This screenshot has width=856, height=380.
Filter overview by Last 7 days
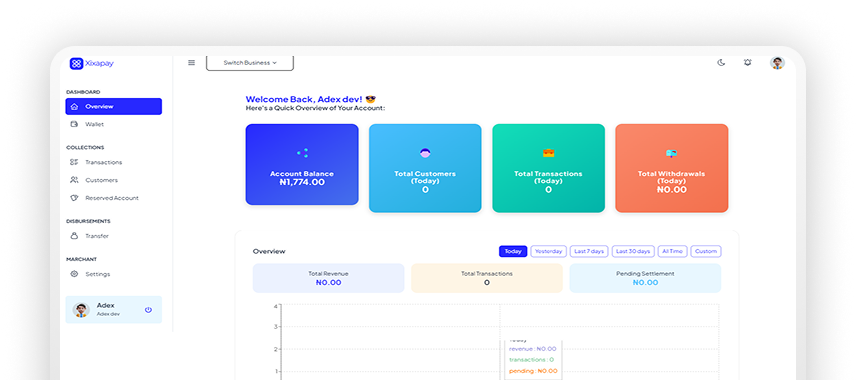[x=589, y=251]
